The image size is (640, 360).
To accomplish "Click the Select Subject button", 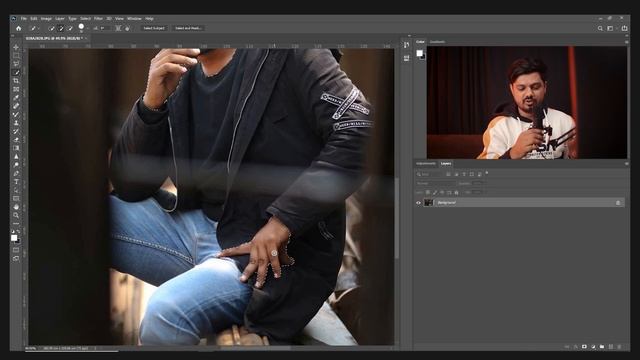I will 154,28.
